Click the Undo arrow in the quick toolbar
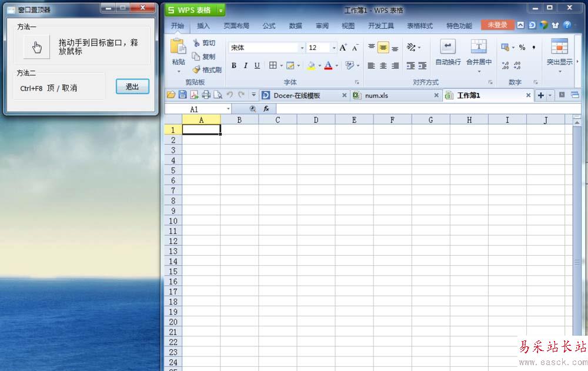588x371 pixels. [230, 95]
